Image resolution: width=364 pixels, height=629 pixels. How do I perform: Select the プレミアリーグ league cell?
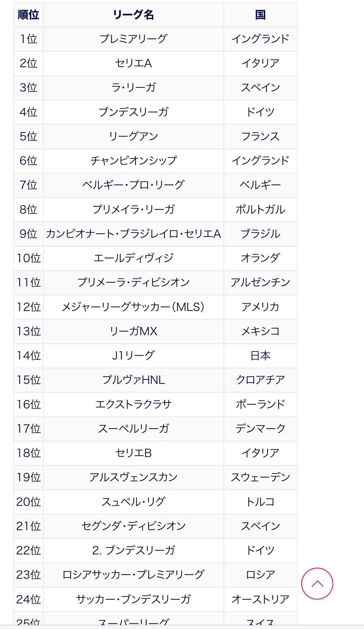click(x=133, y=39)
